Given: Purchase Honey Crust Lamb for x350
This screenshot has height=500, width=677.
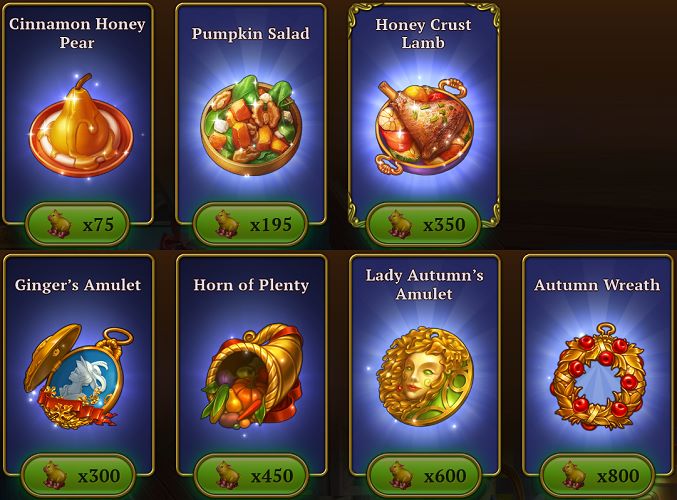Looking at the screenshot, I should (x=423, y=225).
